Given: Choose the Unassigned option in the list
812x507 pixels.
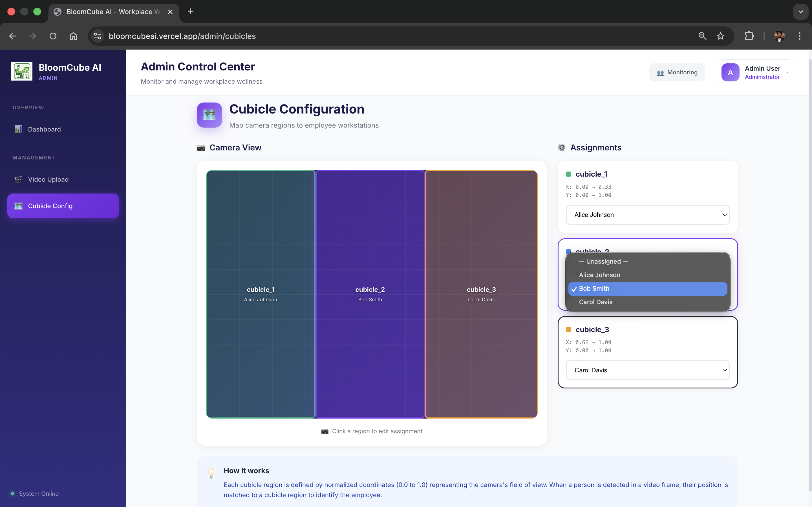Looking at the screenshot, I should (603, 262).
